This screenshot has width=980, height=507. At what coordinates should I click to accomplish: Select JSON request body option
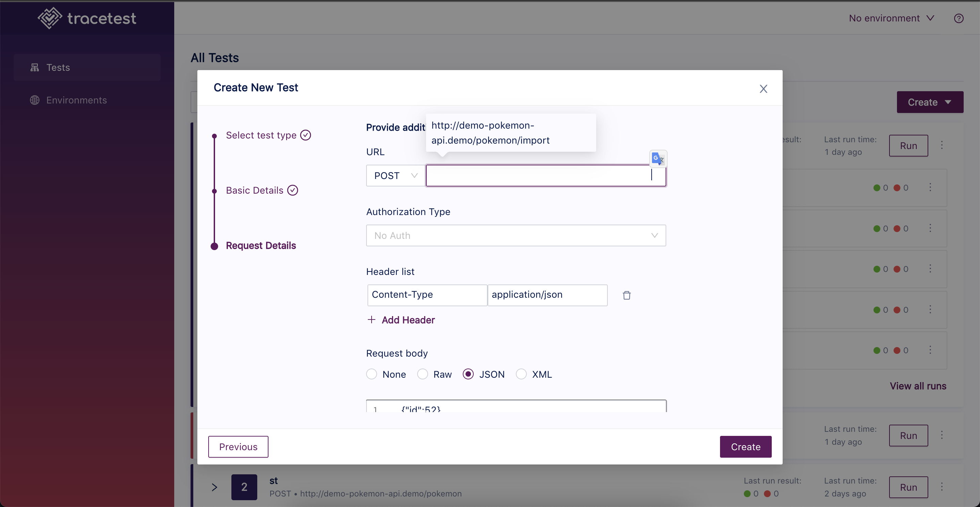468,374
